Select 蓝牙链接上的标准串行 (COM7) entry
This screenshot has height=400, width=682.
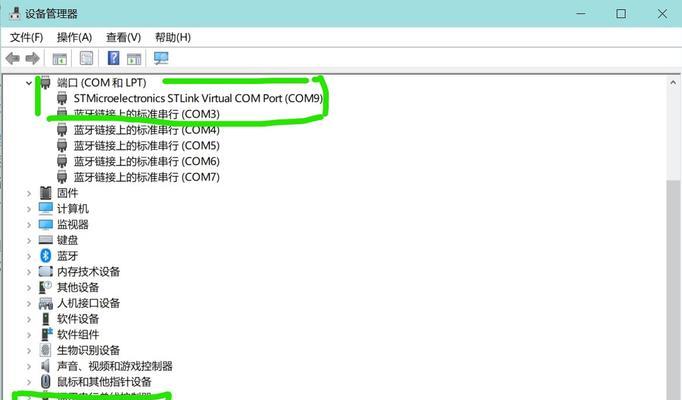click(147, 177)
